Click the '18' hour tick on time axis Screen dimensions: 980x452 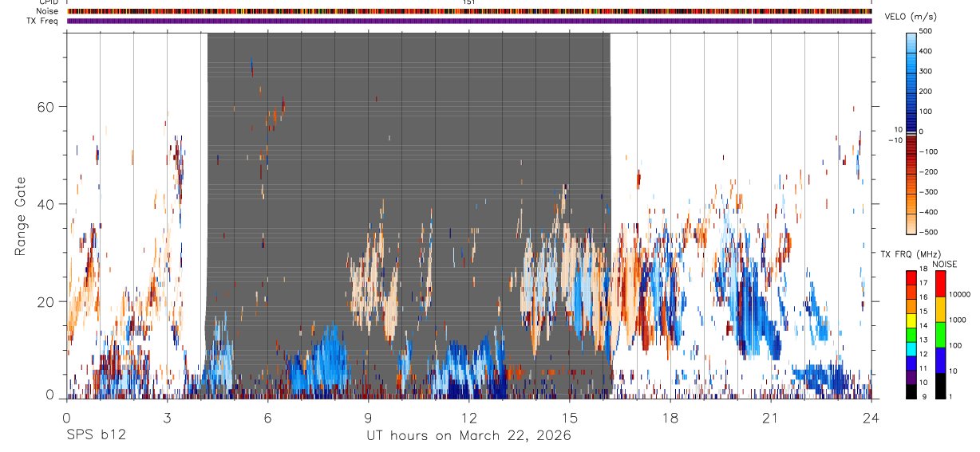pyautogui.click(x=670, y=417)
